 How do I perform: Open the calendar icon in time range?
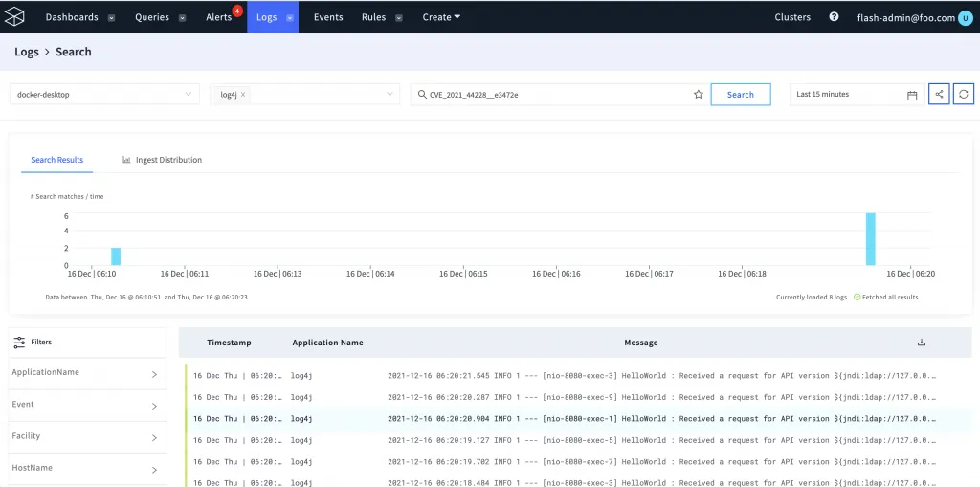(912, 95)
